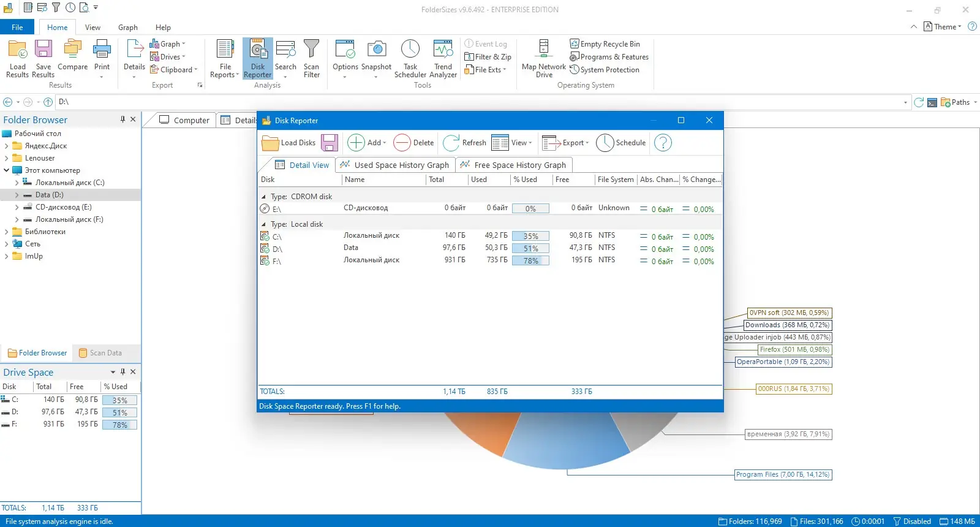Click the Total column header in Drive Space
Screen dimensions: 980x527
click(50, 387)
